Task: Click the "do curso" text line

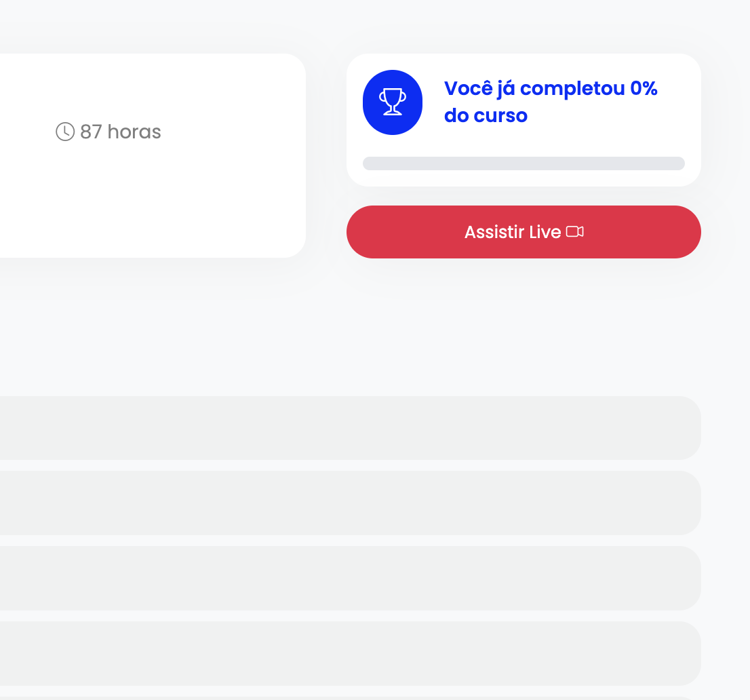Action: tap(486, 116)
